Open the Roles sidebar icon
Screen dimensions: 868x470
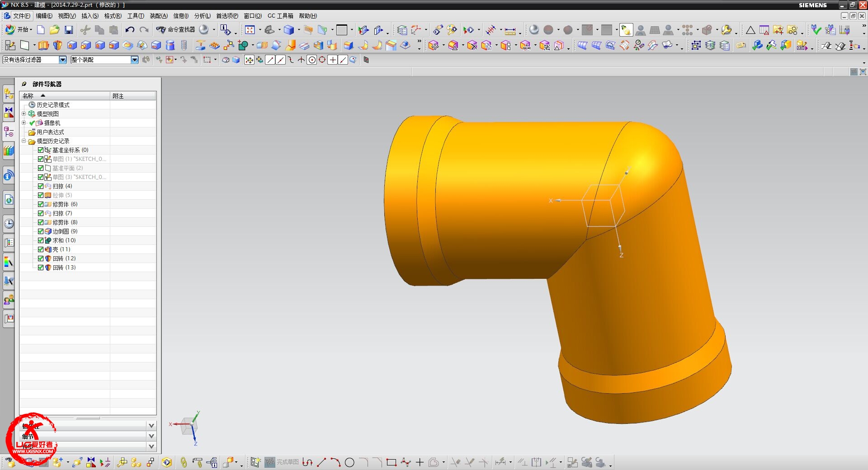tap(9, 300)
